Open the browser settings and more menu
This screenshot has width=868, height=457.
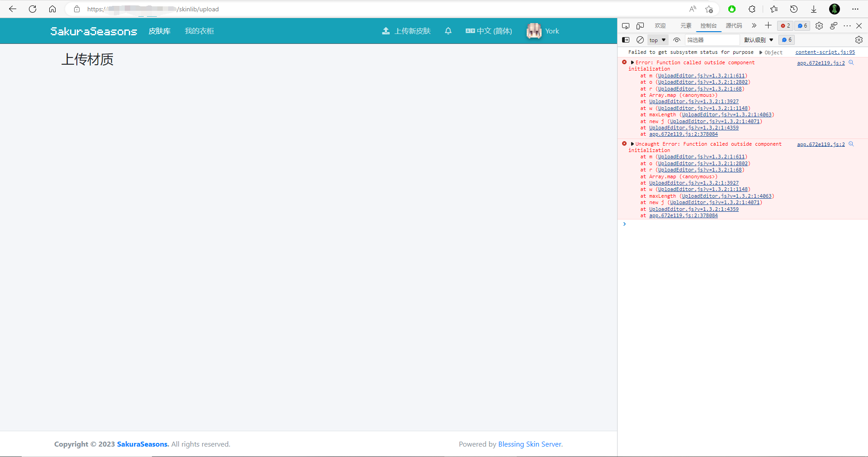pyautogui.click(x=855, y=9)
